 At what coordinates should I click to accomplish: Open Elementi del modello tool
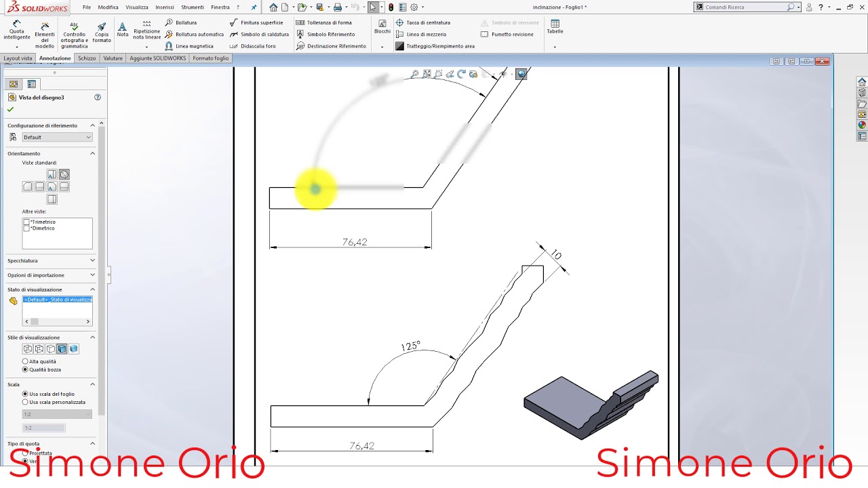tap(45, 34)
